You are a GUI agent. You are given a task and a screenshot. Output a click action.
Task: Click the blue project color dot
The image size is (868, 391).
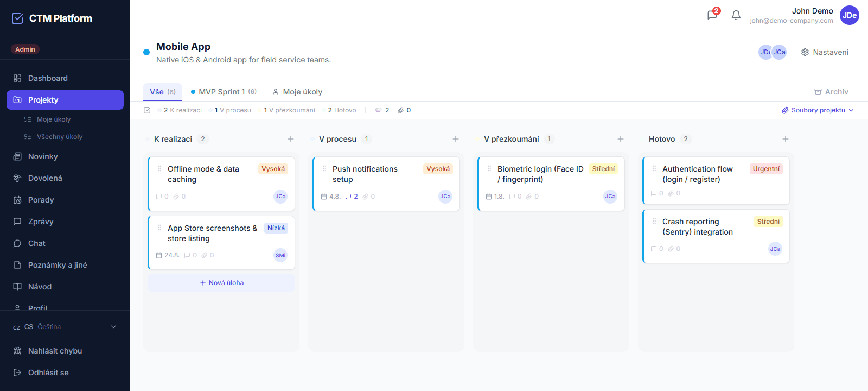pos(146,52)
